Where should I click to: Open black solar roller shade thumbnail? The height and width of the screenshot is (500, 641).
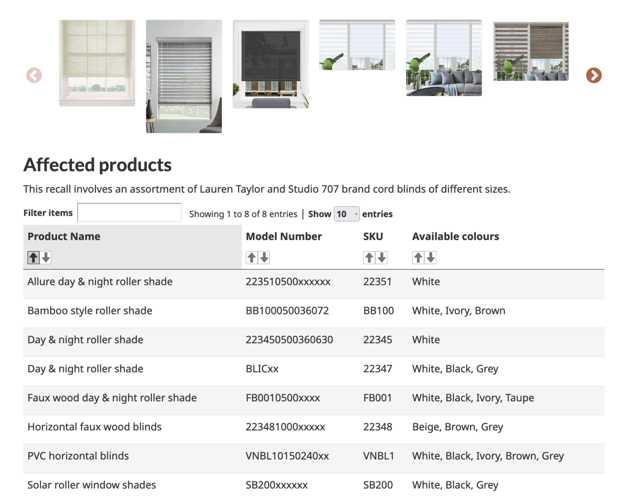coord(271,64)
